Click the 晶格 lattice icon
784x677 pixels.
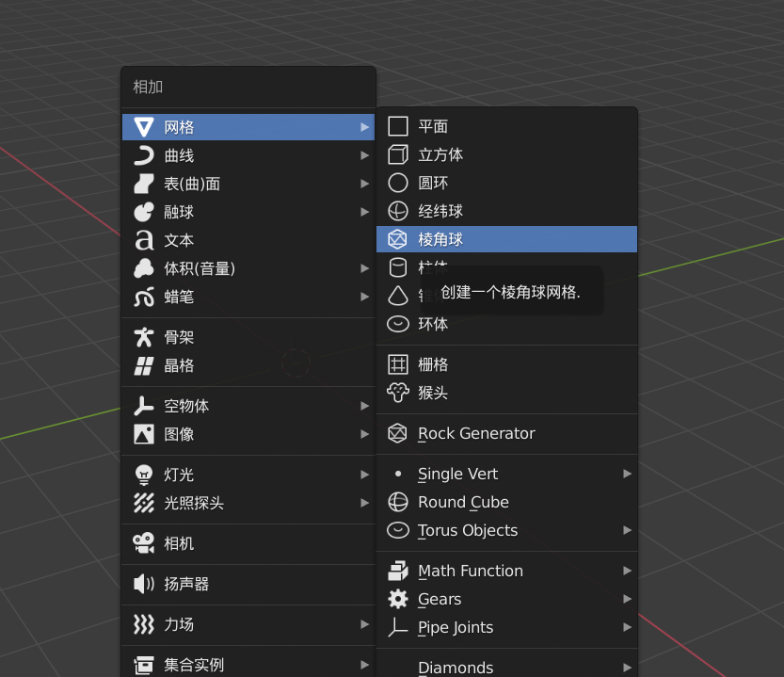[143, 365]
